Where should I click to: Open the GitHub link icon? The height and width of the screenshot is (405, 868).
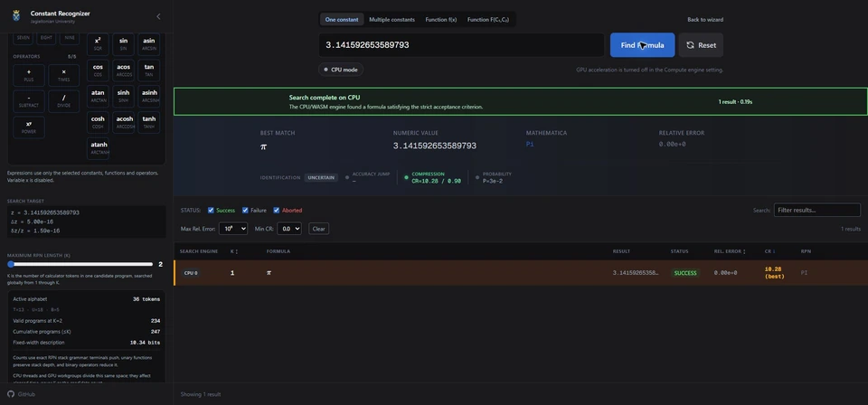point(11,394)
